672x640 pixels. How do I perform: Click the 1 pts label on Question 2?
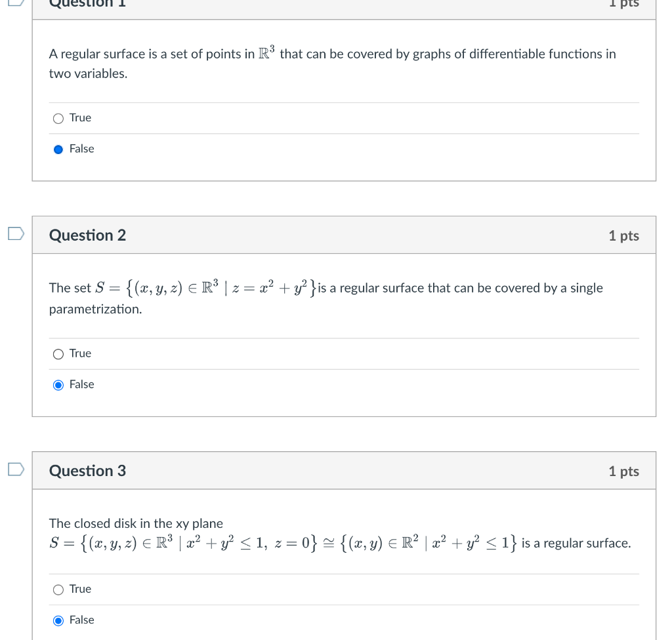coord(623,235)
